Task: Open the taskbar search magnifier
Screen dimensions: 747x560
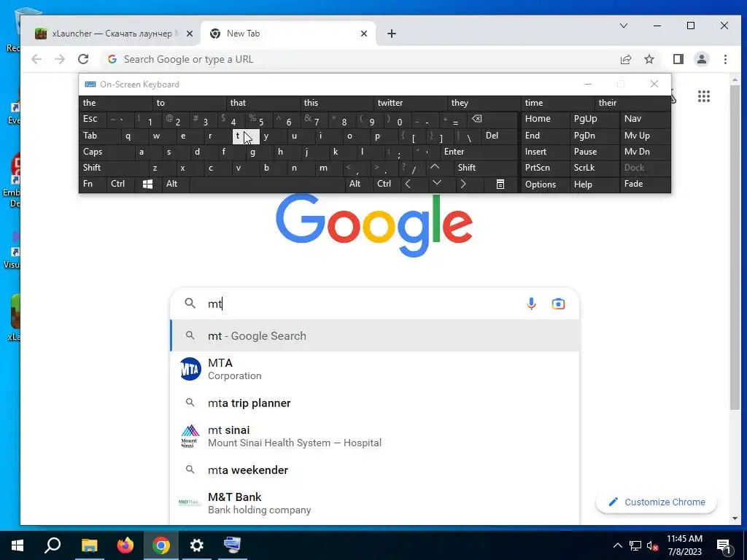Action: coord(53,545)
